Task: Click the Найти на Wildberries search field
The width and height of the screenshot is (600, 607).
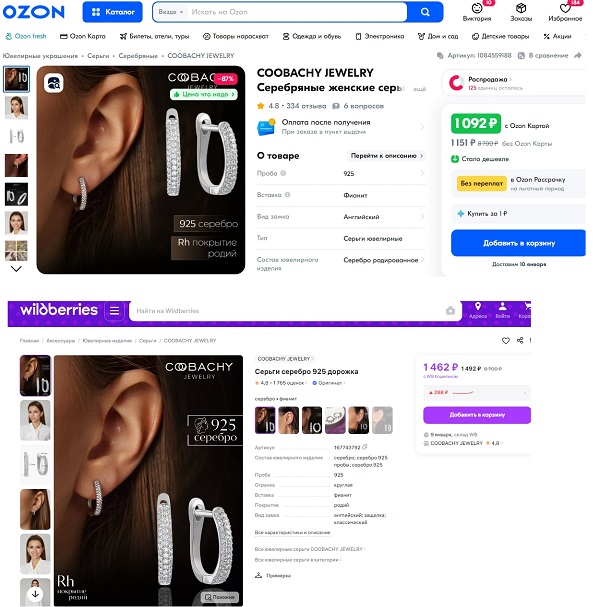Action: pos(286,310)
